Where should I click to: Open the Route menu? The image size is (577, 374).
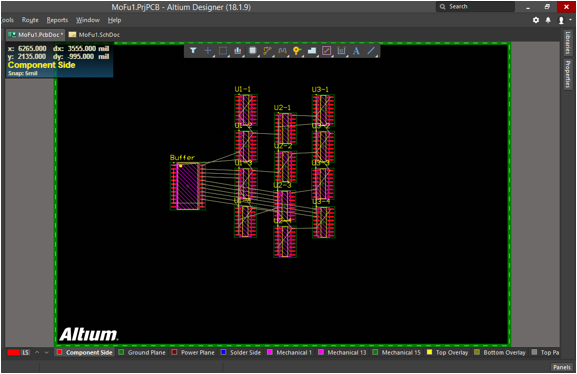(x=30, y=20)
